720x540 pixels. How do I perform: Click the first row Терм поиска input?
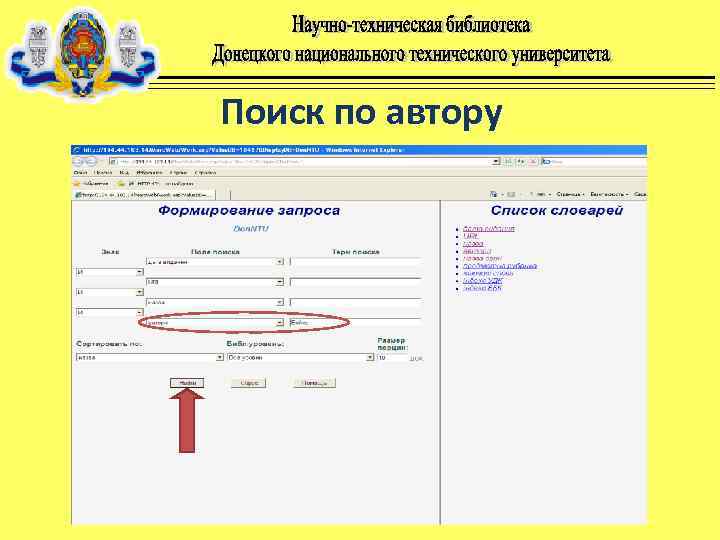(x=355, y=262)
